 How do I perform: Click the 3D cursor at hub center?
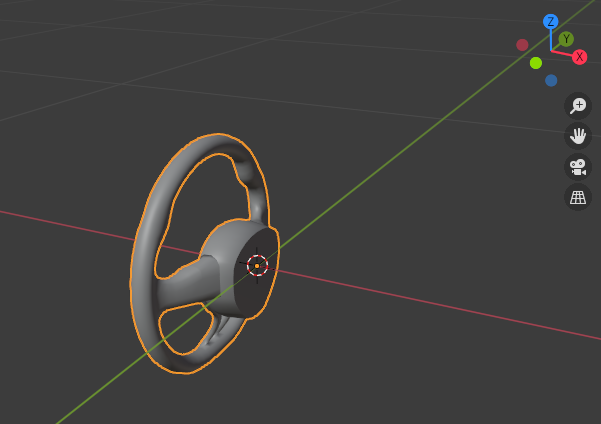(257, 266)
